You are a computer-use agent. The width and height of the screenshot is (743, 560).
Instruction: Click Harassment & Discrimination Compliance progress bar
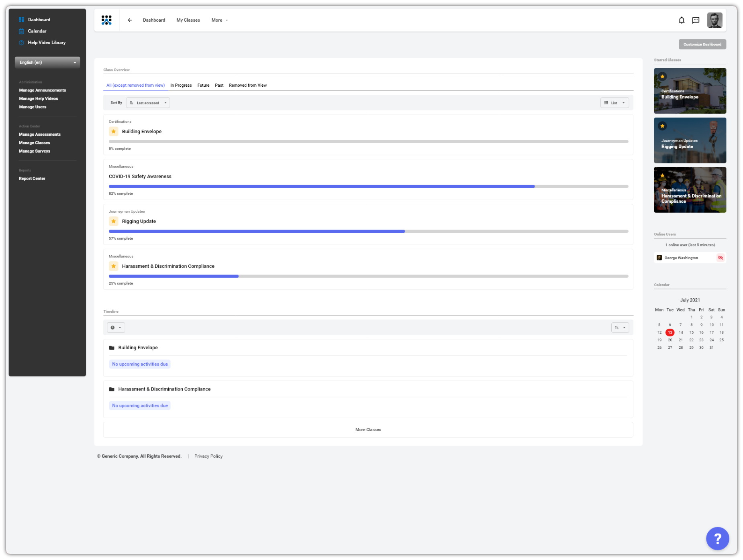368,276
